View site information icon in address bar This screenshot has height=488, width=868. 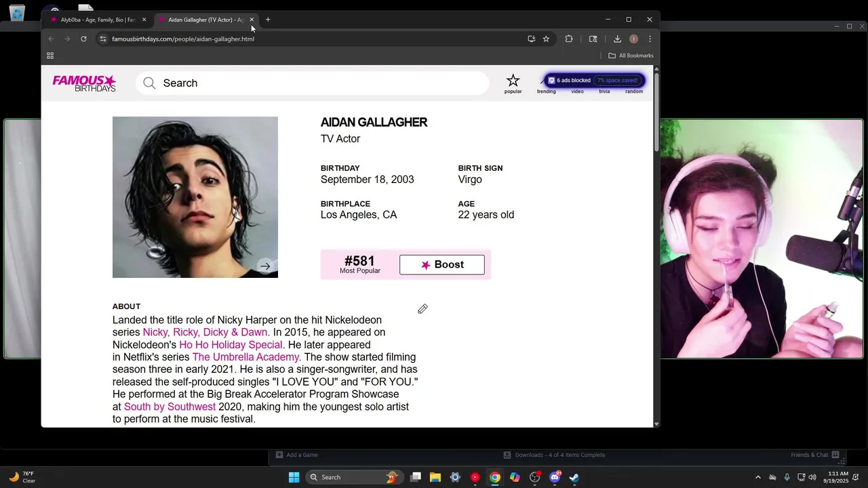pos(103,39)
